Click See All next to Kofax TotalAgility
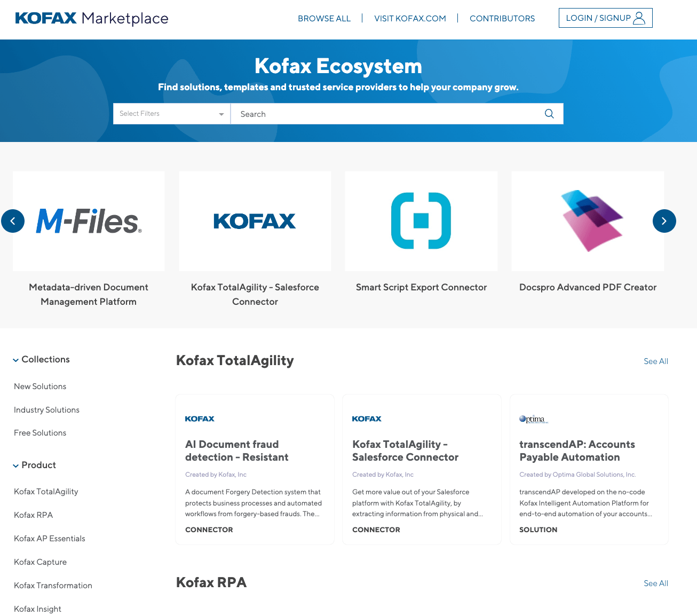This screenshot has width=697, height=616. [x=655, y=361]
